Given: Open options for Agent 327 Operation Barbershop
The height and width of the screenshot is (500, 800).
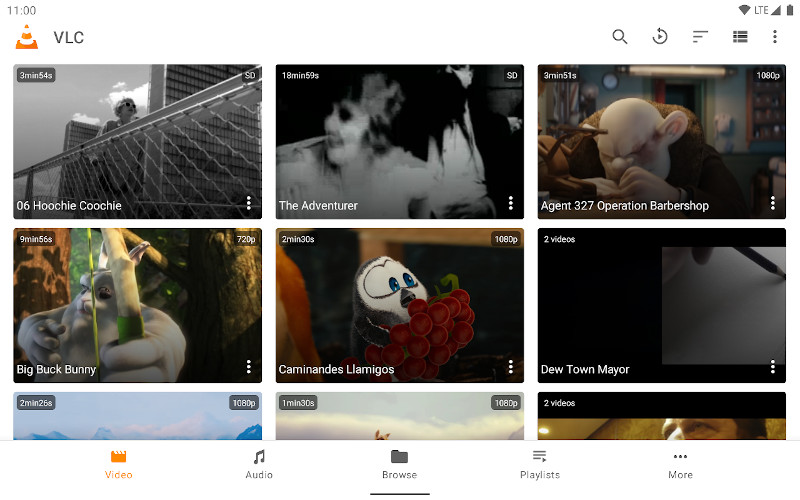Looking at the screenshot, I should tap(773, 203).
